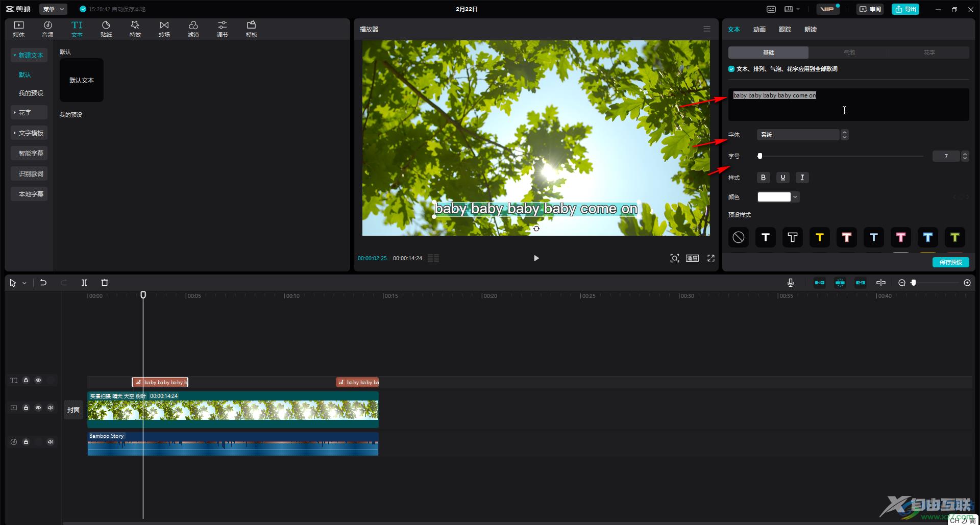Screen dimensions: 980x525
Task: Open the 媒体 (Media) panel
Action: coord(19,29)
